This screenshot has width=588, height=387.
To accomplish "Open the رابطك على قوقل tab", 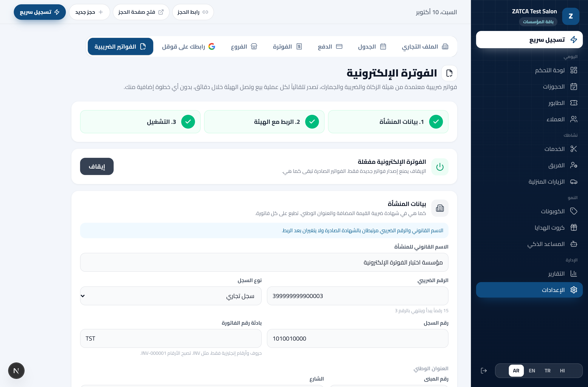I will pyautogui.click(x=189, y=46).
